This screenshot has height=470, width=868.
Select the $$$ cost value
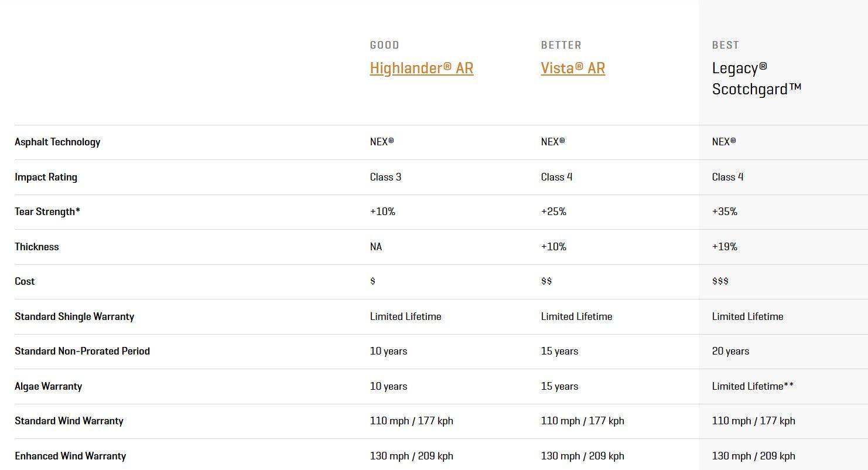(720, 281)
